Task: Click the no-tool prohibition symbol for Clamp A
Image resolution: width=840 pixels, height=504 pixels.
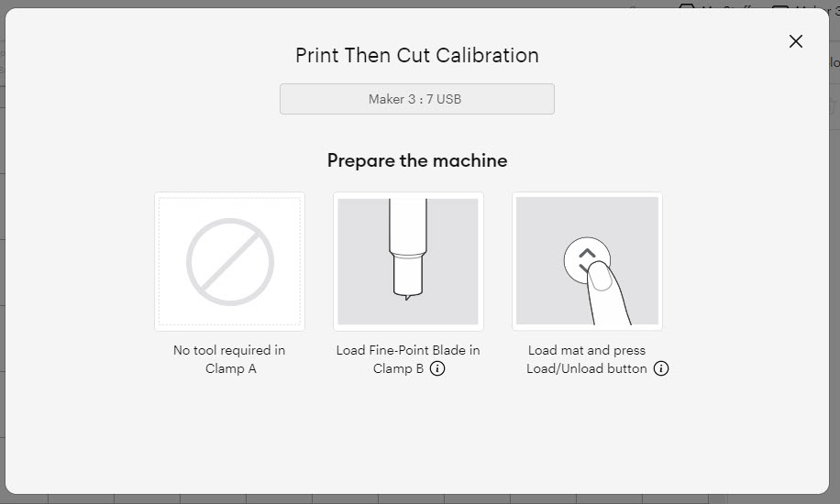Action: [x=229, y=261]
